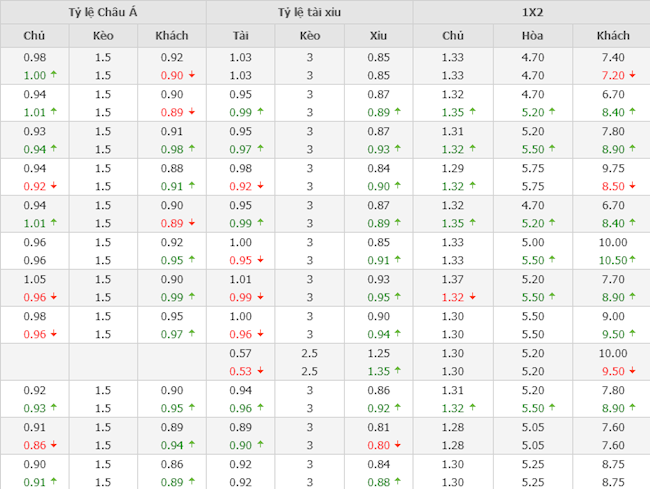Click the 9.75 Khách odds value

612,168
